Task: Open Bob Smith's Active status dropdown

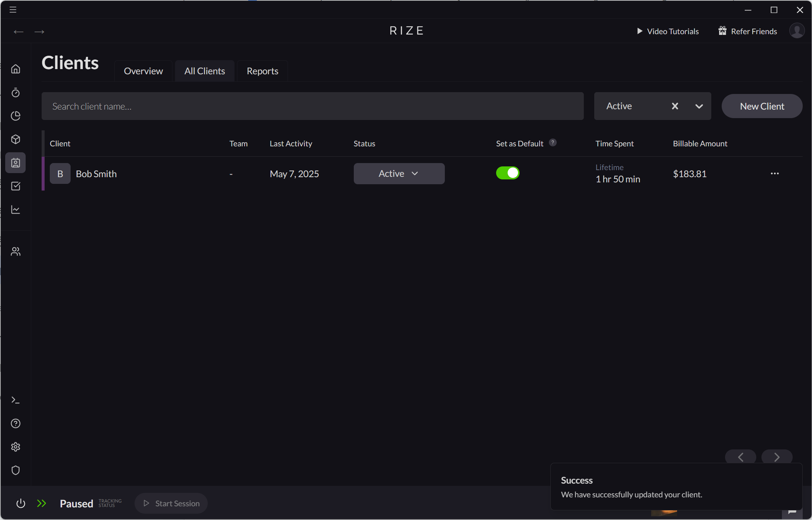Action: point(399,173)
